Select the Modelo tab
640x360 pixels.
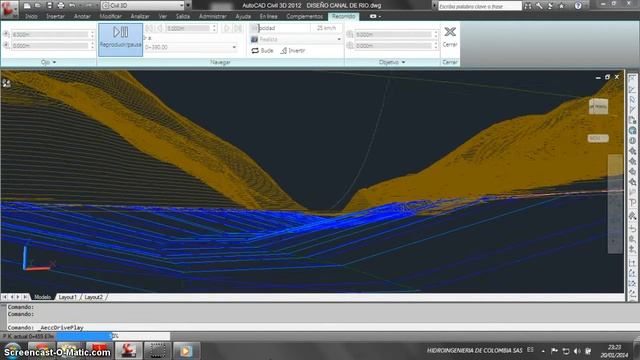point(42,297)
